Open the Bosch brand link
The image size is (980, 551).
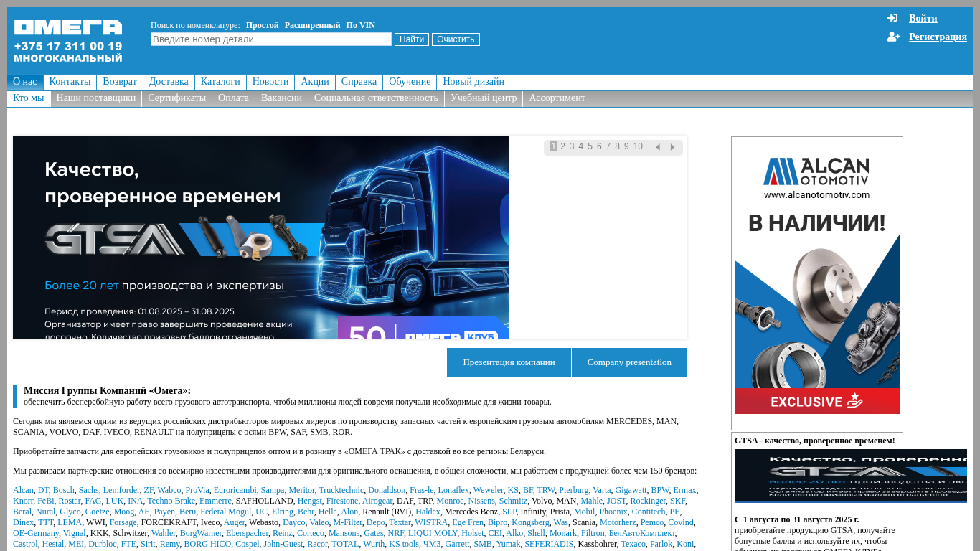pyautogui.click(x=64, y=490)
